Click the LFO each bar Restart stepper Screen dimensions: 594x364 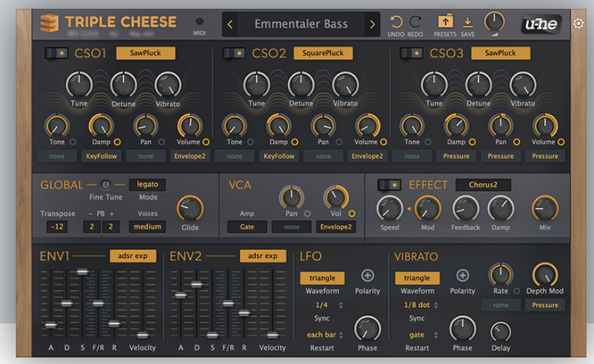[341, 335]
